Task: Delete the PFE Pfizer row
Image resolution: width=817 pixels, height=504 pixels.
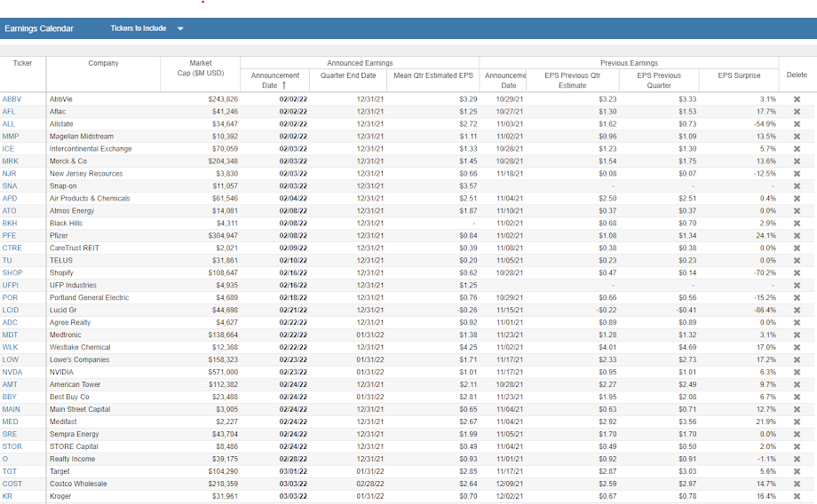Action: (x=797, y=236)
